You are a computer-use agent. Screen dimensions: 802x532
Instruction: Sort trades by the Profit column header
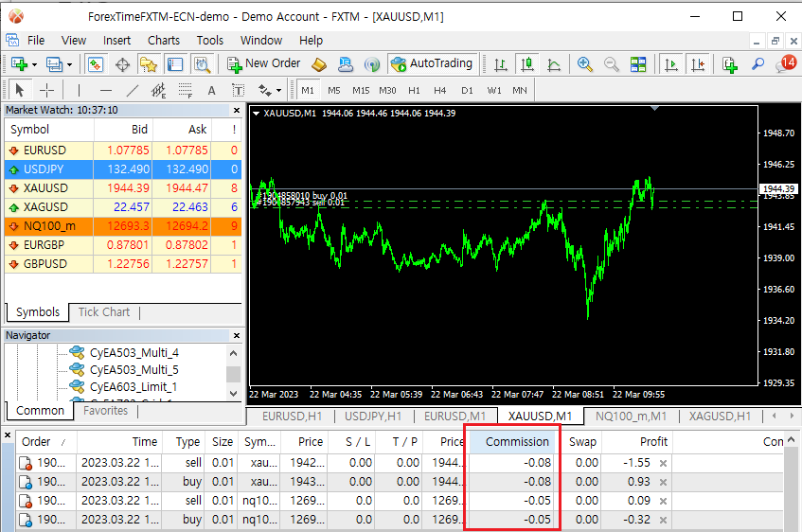click(637, 442)
